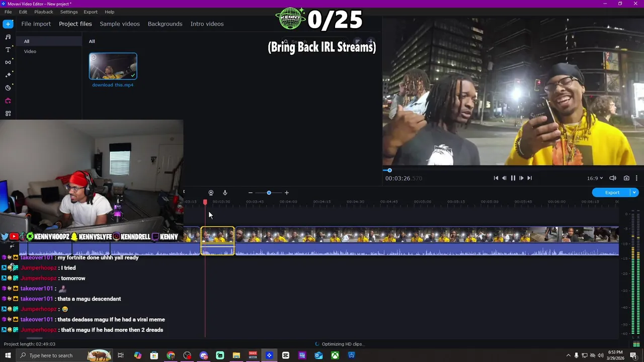Open the Transitions panel icon
Screen dimensions: 644x362
(8, 62)
